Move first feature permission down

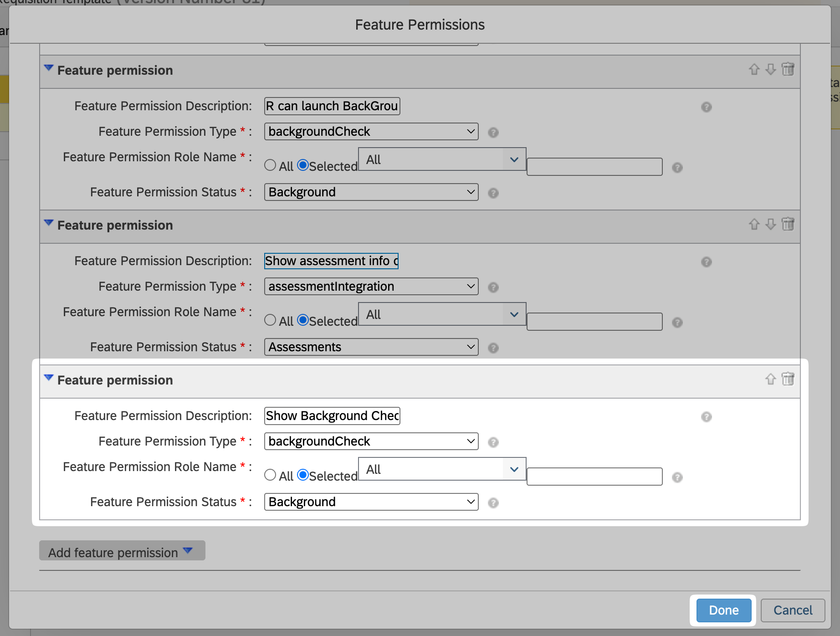770,69
